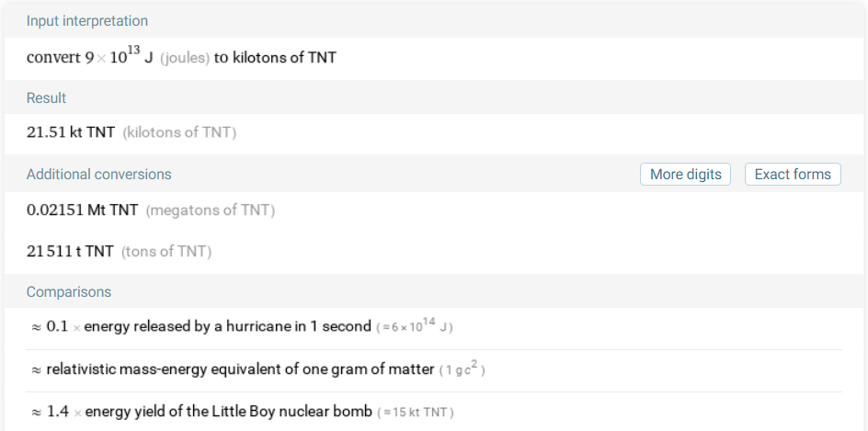
Task: Click the 1 g c² formula note
Action: 463,369
